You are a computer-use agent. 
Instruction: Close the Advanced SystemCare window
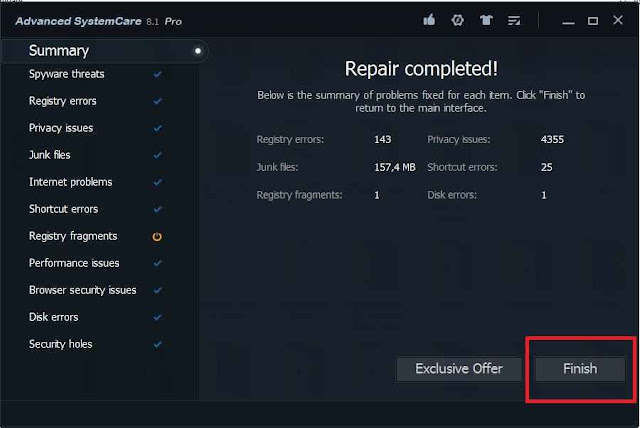coord(618,20)
